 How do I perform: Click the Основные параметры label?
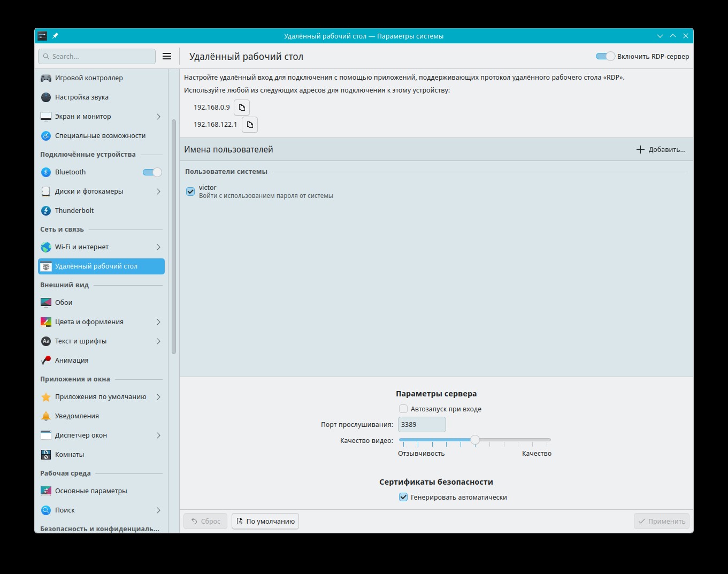(91, 491)
